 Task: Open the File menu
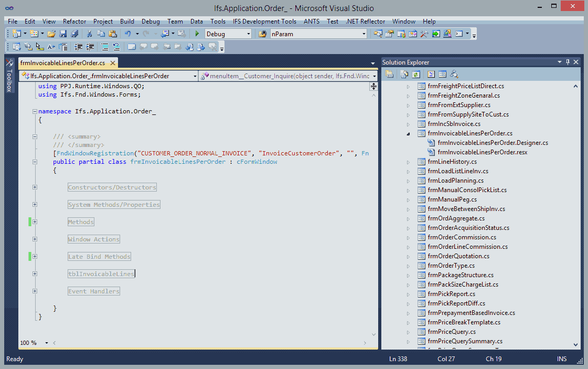click(13, 22)
